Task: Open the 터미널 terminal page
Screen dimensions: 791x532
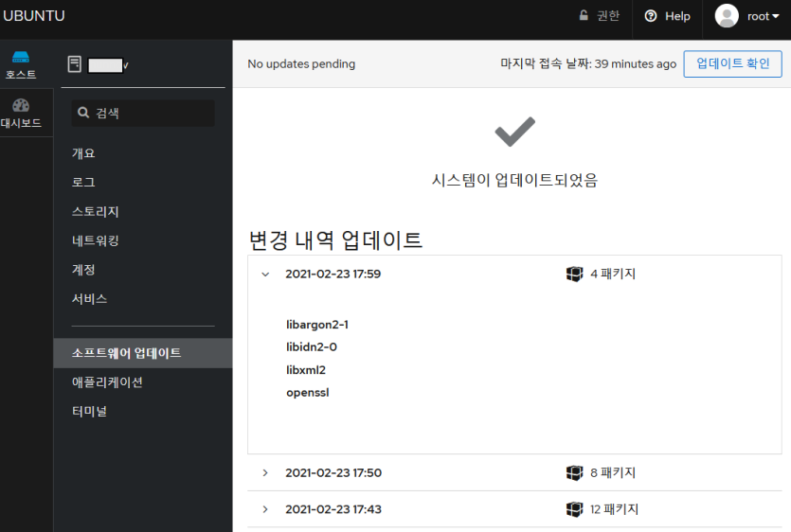Action: tap(89, 412)
